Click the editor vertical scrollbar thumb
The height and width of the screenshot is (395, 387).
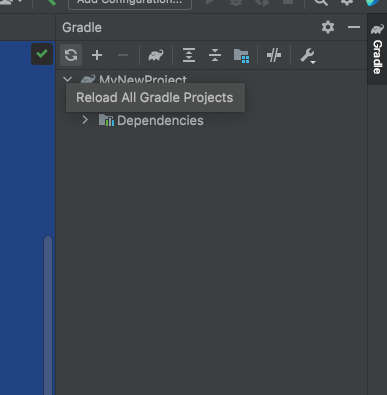pyautogui.click(x=48, y=315)
